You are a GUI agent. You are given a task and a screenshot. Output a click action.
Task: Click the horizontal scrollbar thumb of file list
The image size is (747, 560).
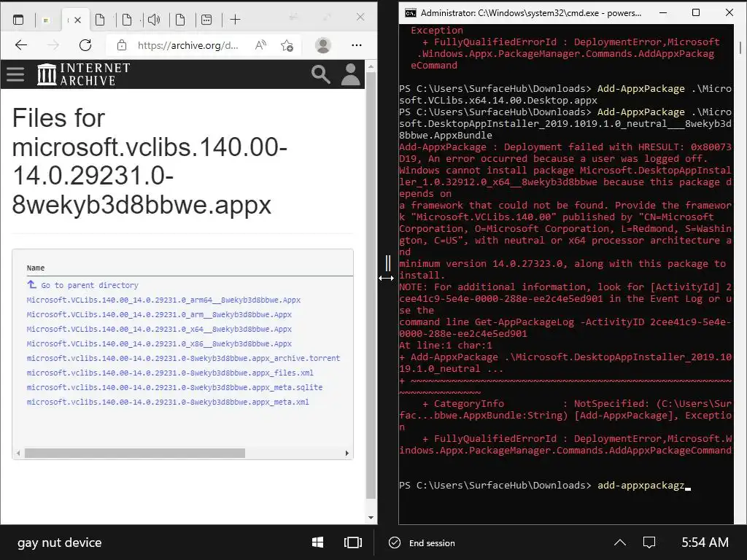(135, 454)
